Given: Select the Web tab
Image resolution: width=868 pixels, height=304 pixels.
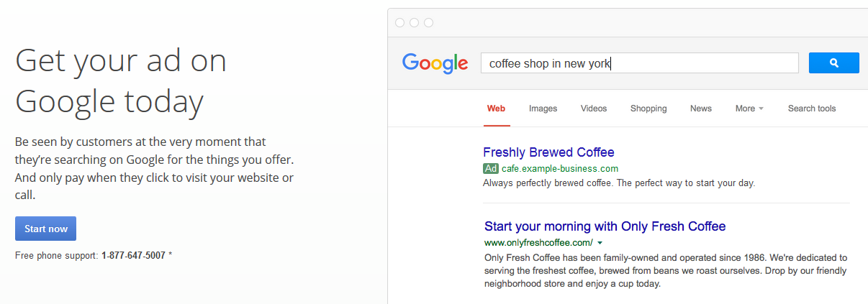Looking at the screenshot, I should click(x=496, y=109).
